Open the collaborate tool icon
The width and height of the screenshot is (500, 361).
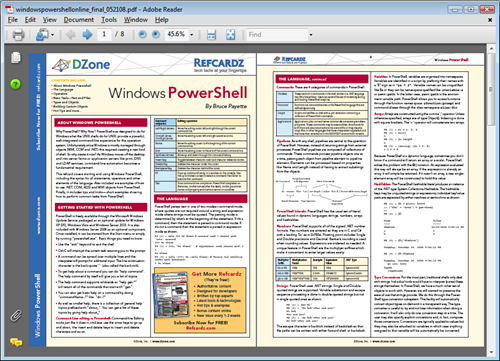tap(42, 34)
